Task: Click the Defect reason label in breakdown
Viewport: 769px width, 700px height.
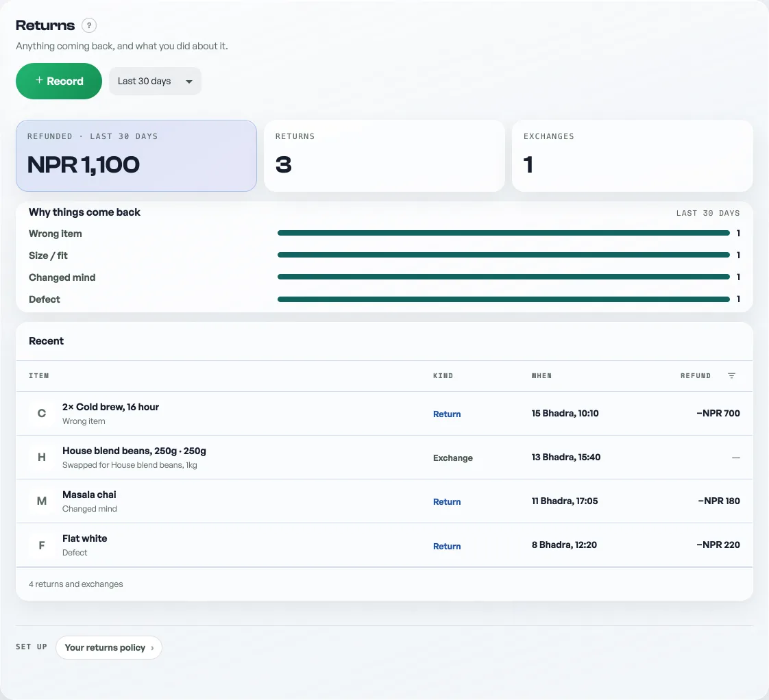Action: [x=44, y=299]
